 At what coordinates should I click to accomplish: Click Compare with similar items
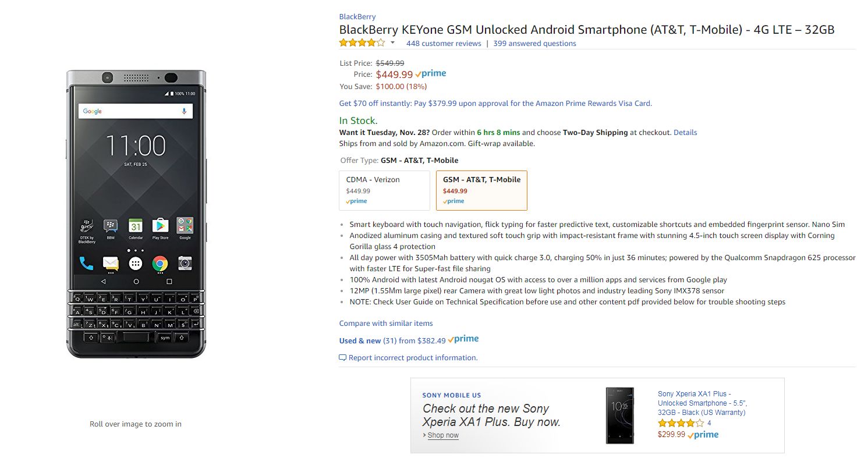click(386, 324)
